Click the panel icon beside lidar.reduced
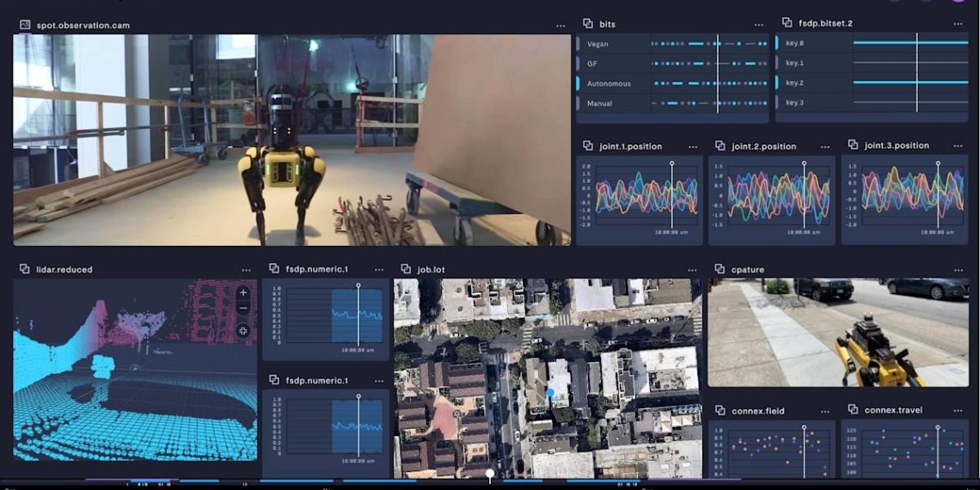 click(24, 269)
